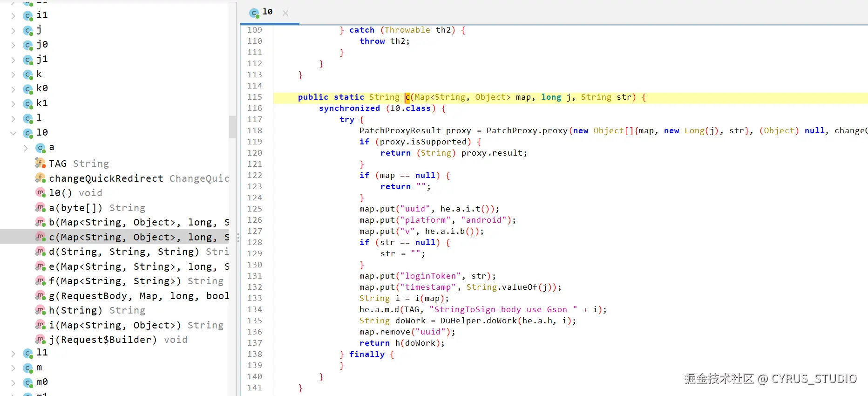Click the class icon beside the l node
This screenshot has height=396, width=868.
28,119
